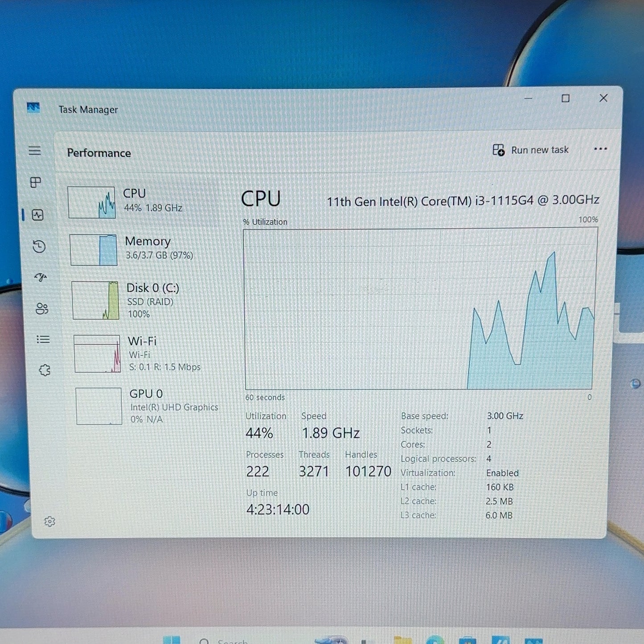Viewport: 644px width, 644px height.
Task: Open the Task Manager navigation hamburger menu
Action: pyautogui.click(x=35, y=151)
